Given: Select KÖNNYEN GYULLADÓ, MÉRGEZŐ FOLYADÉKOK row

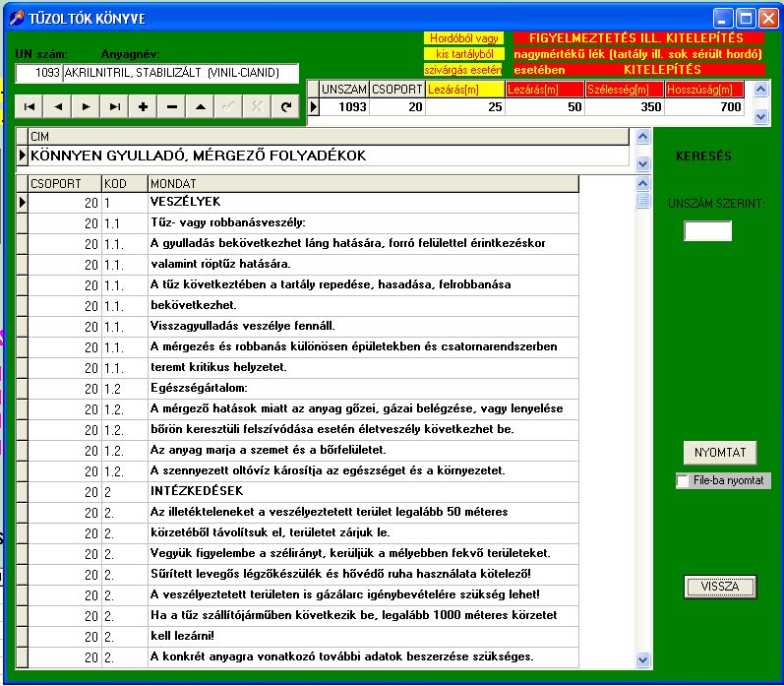Looking at the screenshot, I should tap(329, 156).
